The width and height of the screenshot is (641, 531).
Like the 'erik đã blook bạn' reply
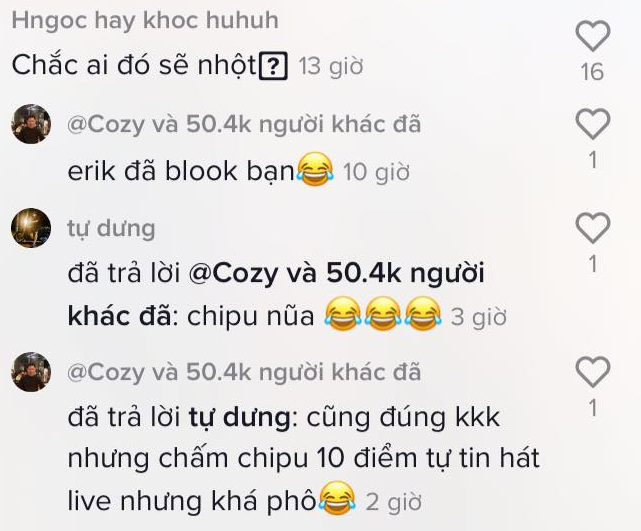(593, 124)
